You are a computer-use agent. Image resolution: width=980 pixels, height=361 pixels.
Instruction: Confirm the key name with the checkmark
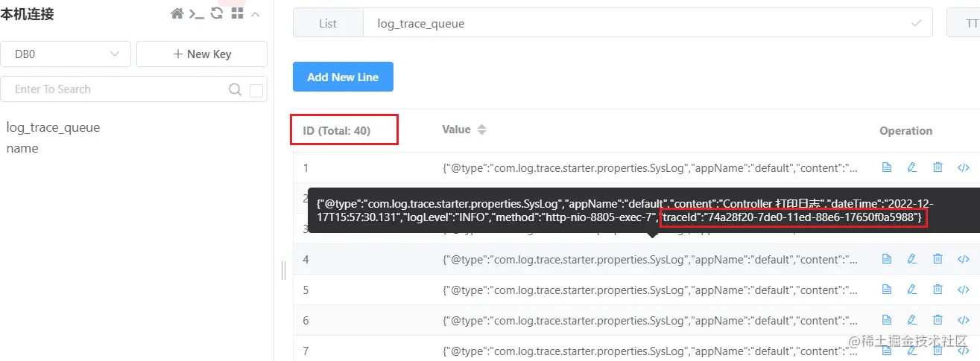(x=917, y=23)
